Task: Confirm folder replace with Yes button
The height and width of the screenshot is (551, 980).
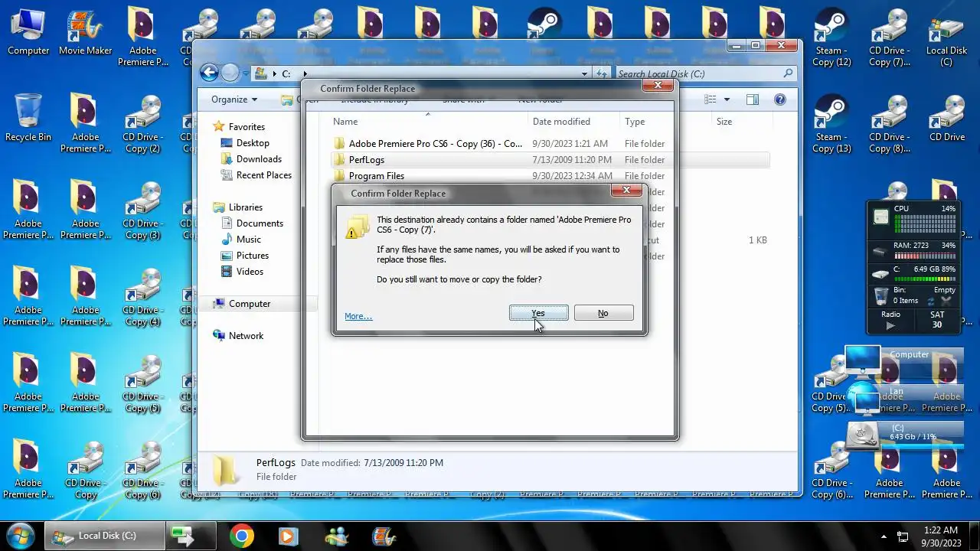Action: point(538,313)
